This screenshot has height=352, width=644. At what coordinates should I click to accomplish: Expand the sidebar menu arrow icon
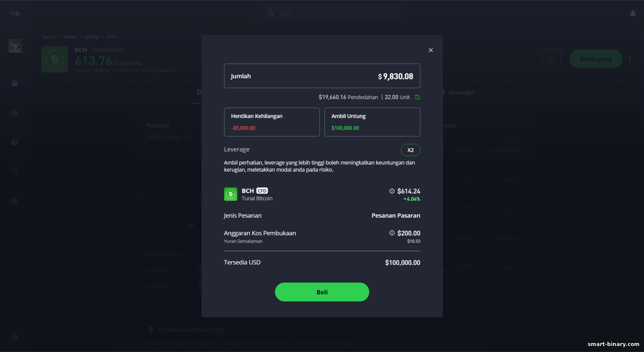(15, 14)
